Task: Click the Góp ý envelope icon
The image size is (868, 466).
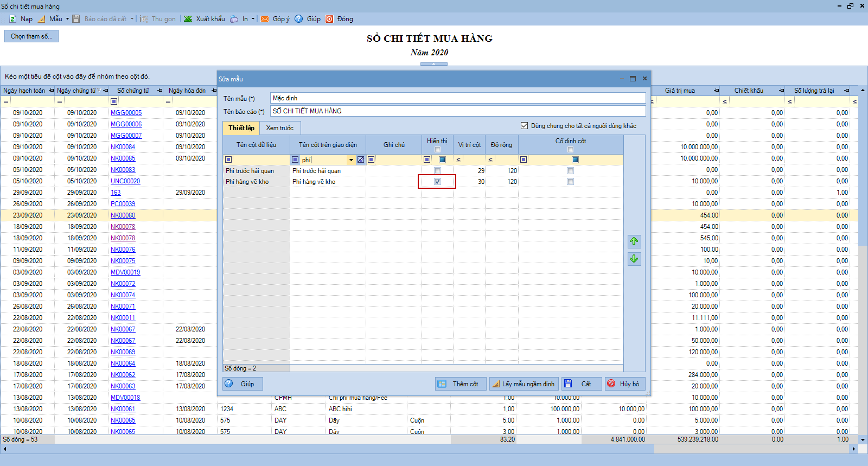Action: tap(265, 19)
